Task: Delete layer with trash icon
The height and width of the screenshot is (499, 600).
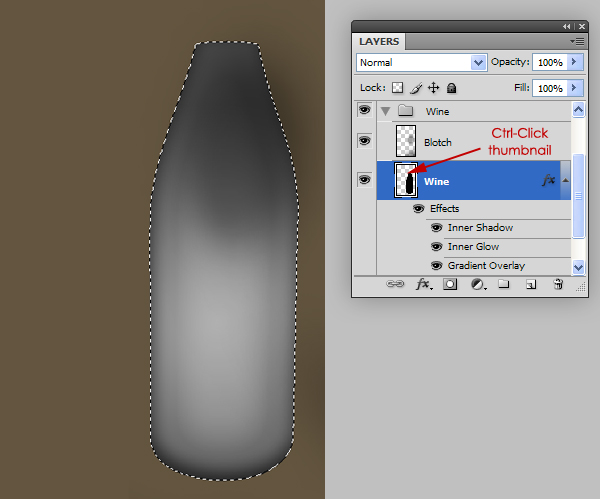Action: pos(558,284)
